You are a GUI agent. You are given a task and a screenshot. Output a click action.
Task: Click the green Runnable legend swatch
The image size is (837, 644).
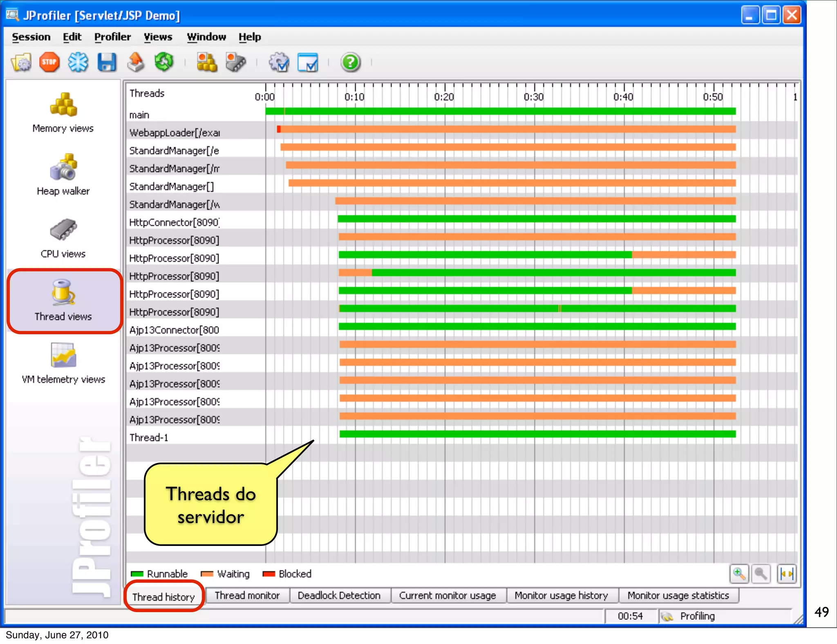(x=137, y=574)
